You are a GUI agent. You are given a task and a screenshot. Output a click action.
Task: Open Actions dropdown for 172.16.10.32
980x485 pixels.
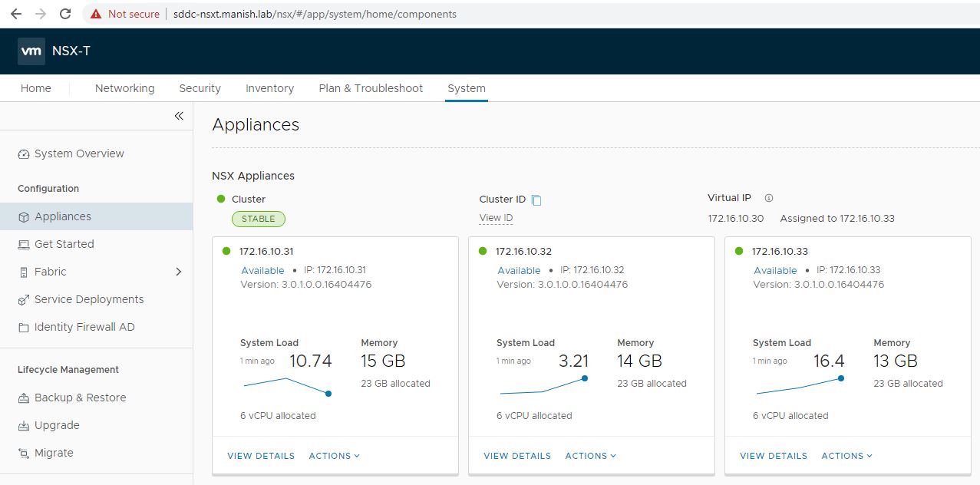(590, 456)
